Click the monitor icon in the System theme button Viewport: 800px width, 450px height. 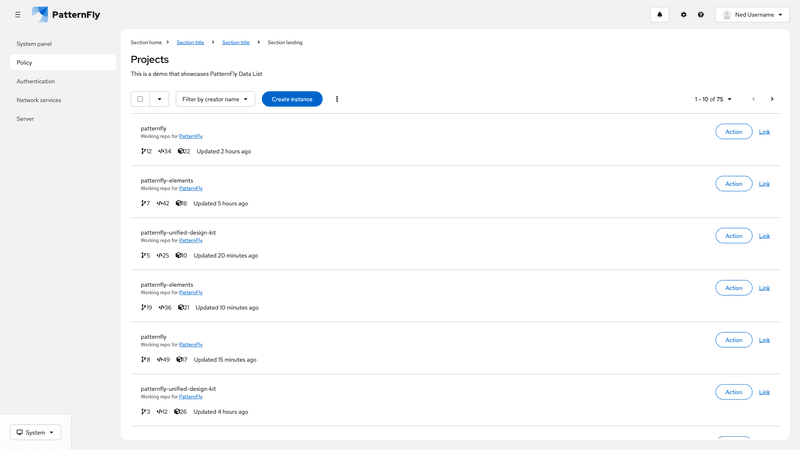(x=19, y=432)
